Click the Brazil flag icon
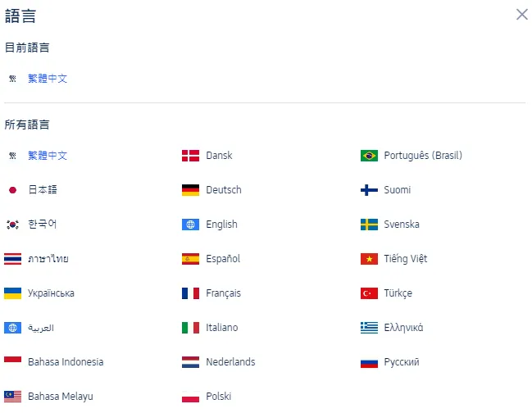 [x=369, y=156]
